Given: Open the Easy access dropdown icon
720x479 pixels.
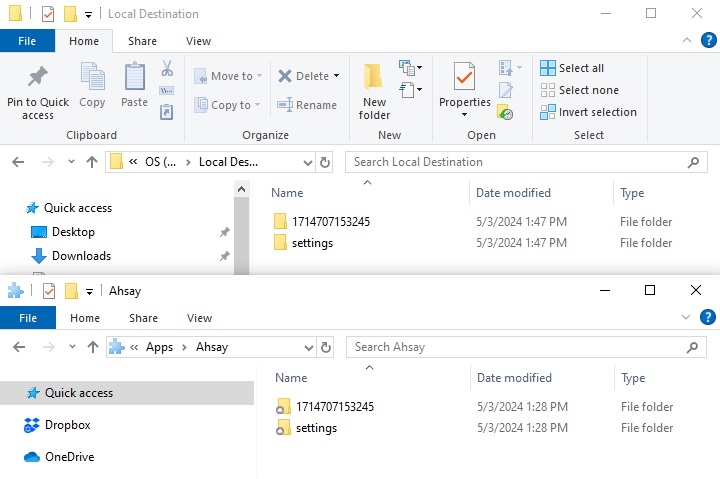Looking at the screenshot, I should [410, 90].
